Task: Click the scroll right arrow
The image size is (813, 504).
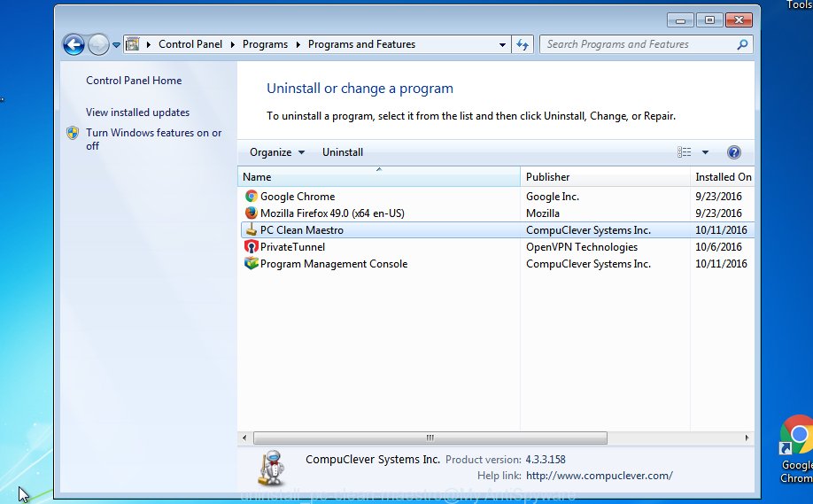Action: pyautogui.click(x=747, y=438)
